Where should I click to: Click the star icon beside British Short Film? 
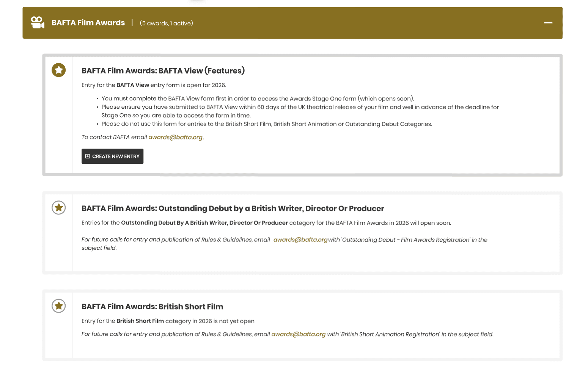click(59, 306)
